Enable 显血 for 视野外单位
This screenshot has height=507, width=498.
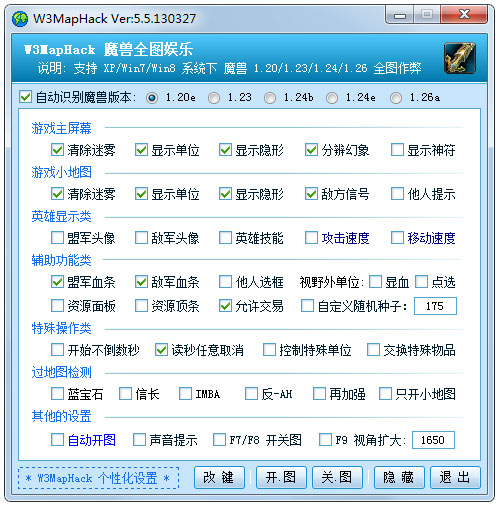pos(375,282)
